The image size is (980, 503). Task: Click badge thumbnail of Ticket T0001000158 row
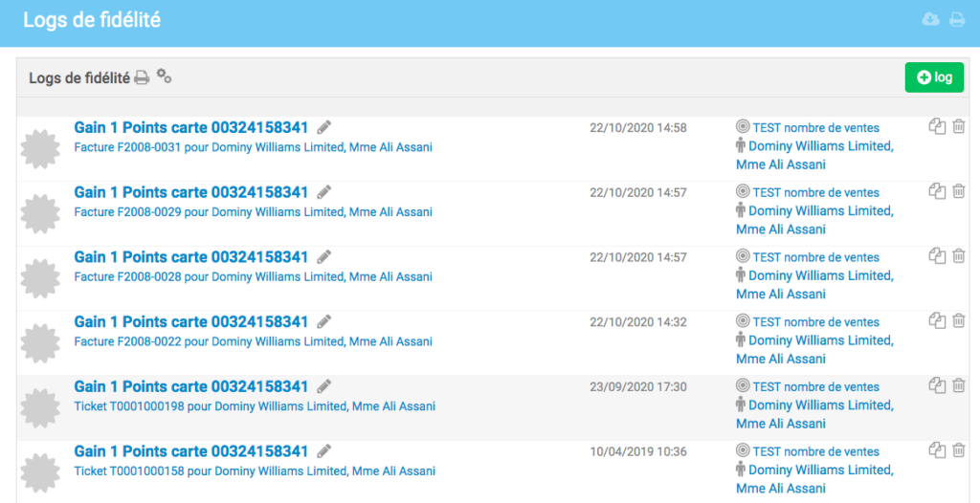pyautogui.click(x=40, y=472)
